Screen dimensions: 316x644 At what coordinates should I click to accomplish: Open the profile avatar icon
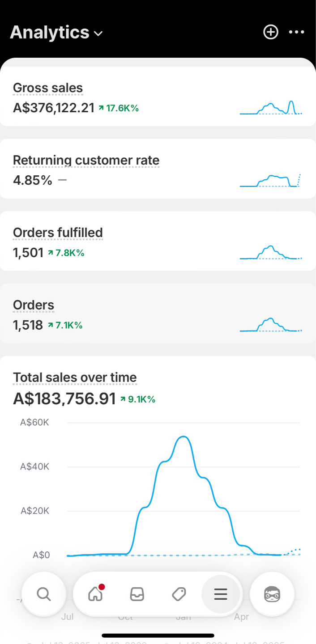coord(272,594)
